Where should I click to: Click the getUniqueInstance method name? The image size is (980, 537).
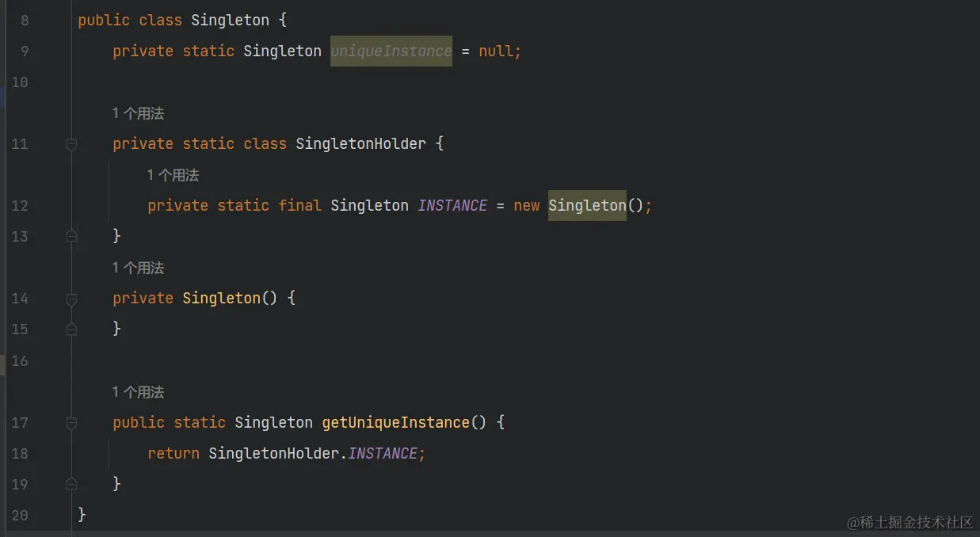click(x=396, y=423)
